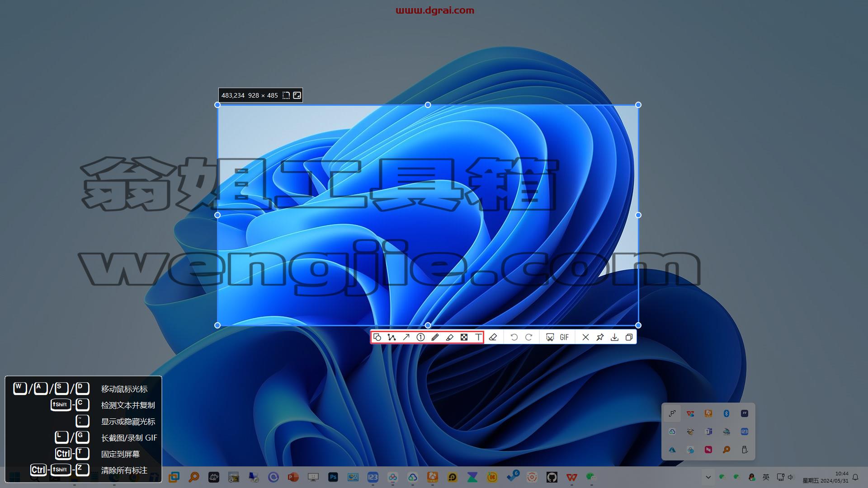The image size is (868, 488).
Task: Click the top-left corner selection handle
Action: tap(217, 105)
